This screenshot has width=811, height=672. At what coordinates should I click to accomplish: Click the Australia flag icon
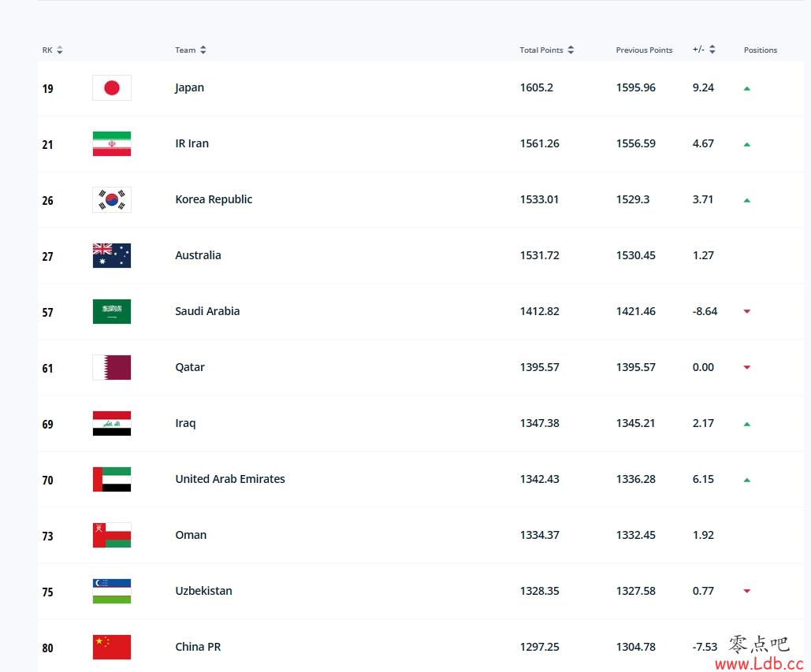pyautogui.click(x=112, y=255)
